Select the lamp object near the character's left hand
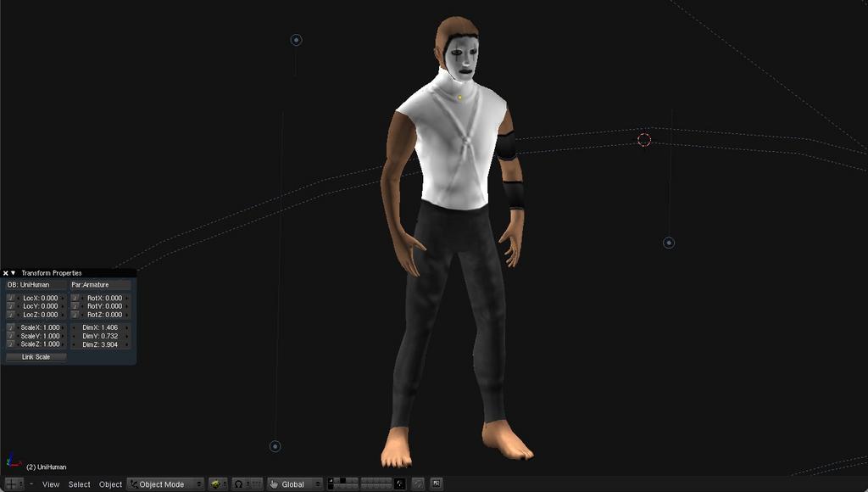 [669, 243]
